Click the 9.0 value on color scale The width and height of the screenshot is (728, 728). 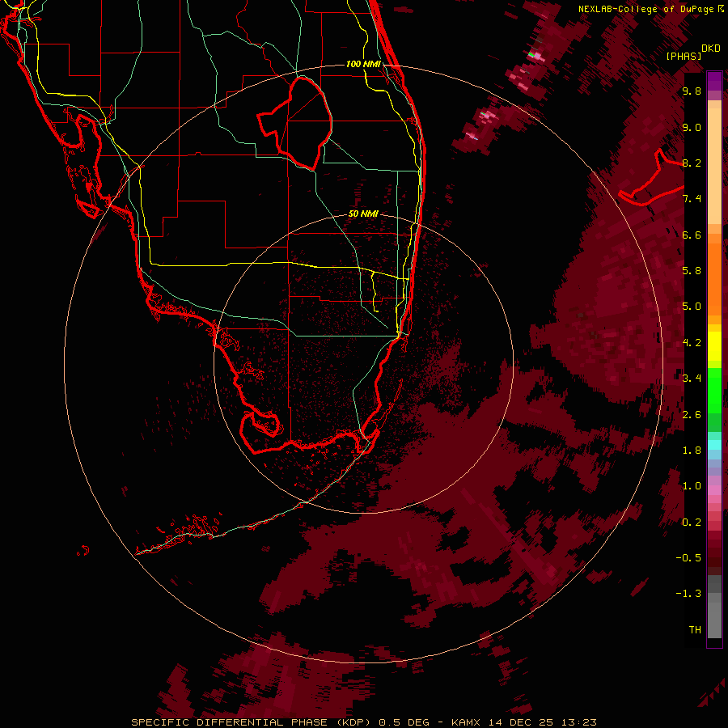pos(692,127)
